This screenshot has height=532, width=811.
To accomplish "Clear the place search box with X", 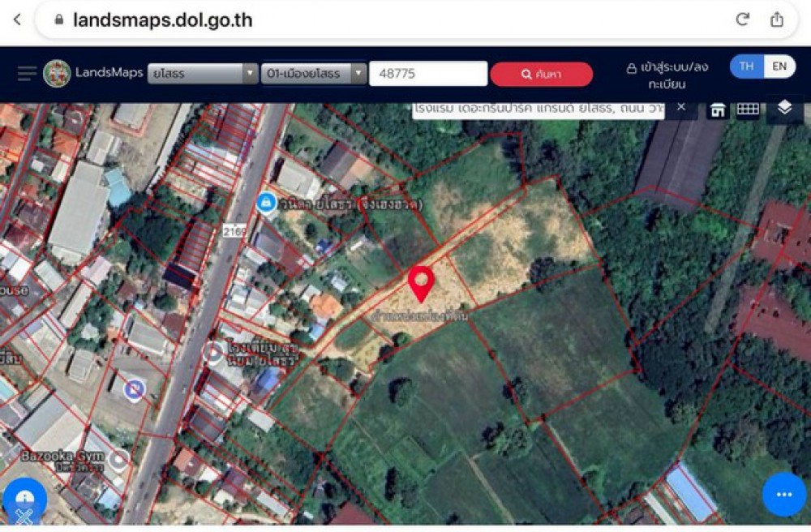I will pyautogui.click(x=681, y=106).
